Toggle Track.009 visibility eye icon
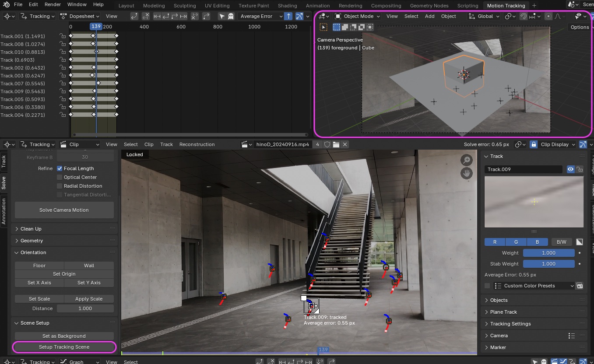 (x=570, y=169)
